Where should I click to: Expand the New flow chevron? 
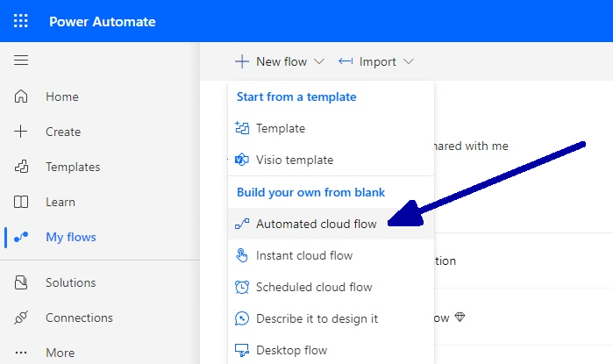(319, 61)
